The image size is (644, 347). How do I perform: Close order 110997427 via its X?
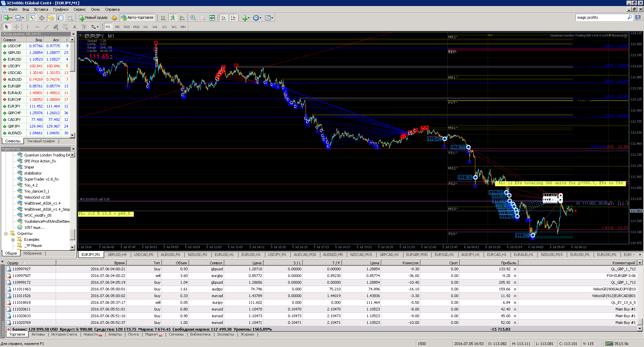coord(515,269)
